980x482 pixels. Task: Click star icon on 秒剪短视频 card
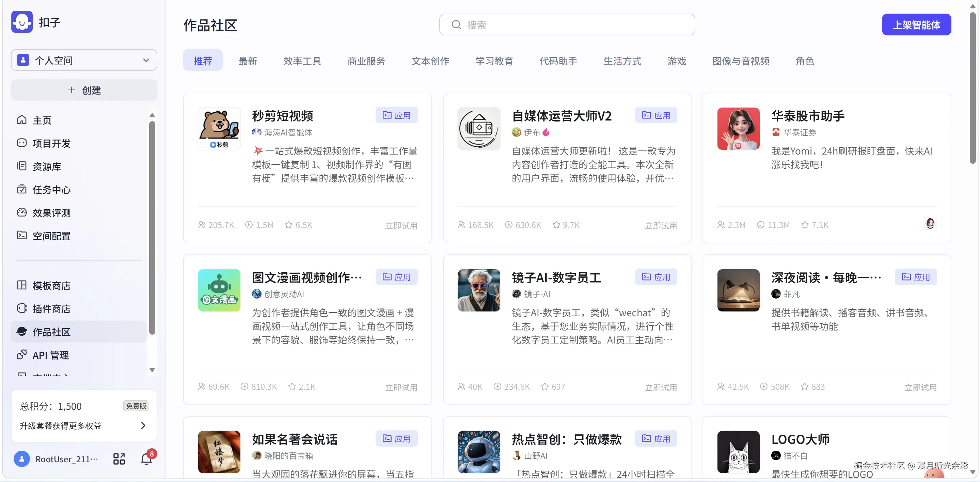[x=289, y=225]
